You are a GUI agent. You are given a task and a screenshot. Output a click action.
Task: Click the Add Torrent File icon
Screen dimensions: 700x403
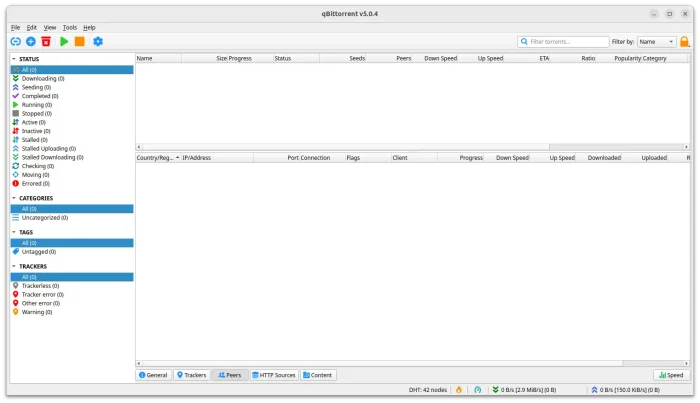(31, 41)
